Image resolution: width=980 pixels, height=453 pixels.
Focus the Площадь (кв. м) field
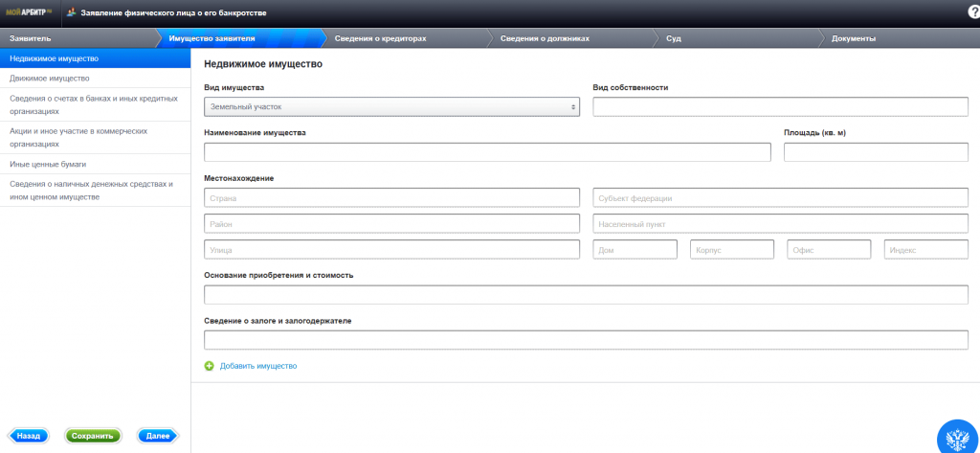click(x=875, y=152)
